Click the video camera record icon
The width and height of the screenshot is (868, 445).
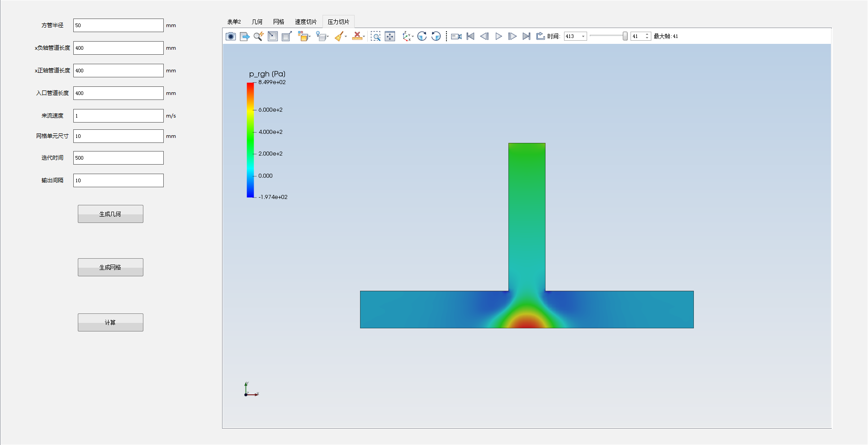point(456,36)
